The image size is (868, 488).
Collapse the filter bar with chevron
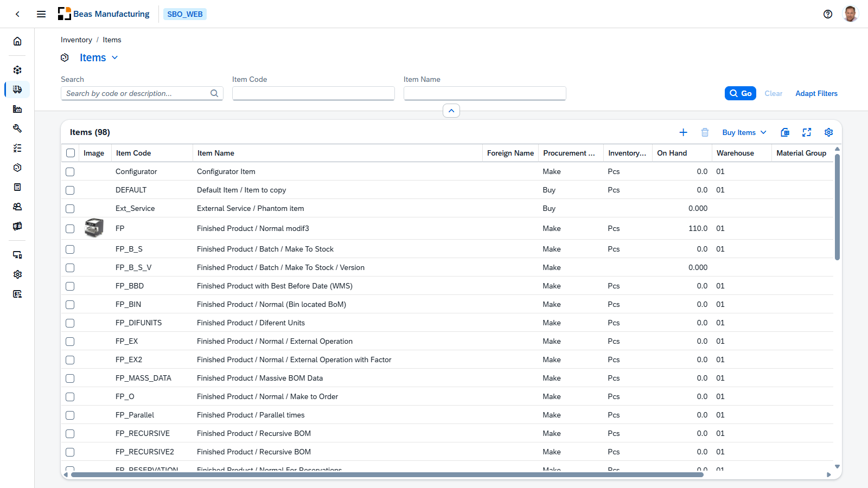[x=451, y=111]
